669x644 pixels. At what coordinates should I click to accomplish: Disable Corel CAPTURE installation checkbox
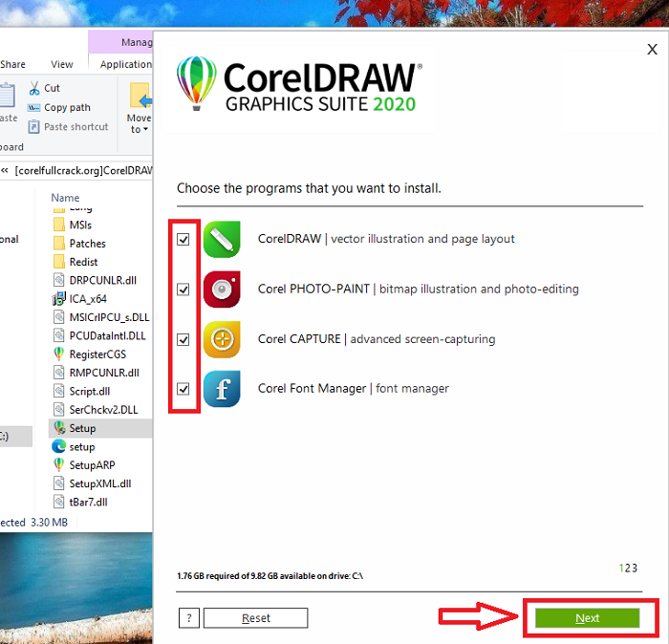(183, 339)
